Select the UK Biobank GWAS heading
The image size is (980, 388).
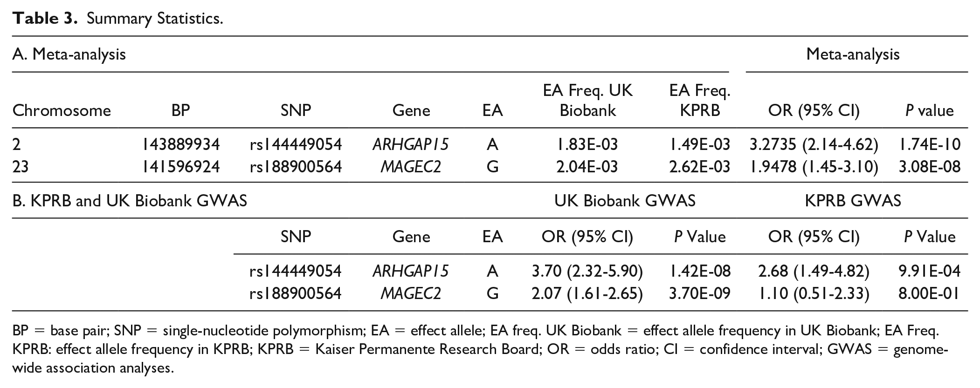click(625, 200)
